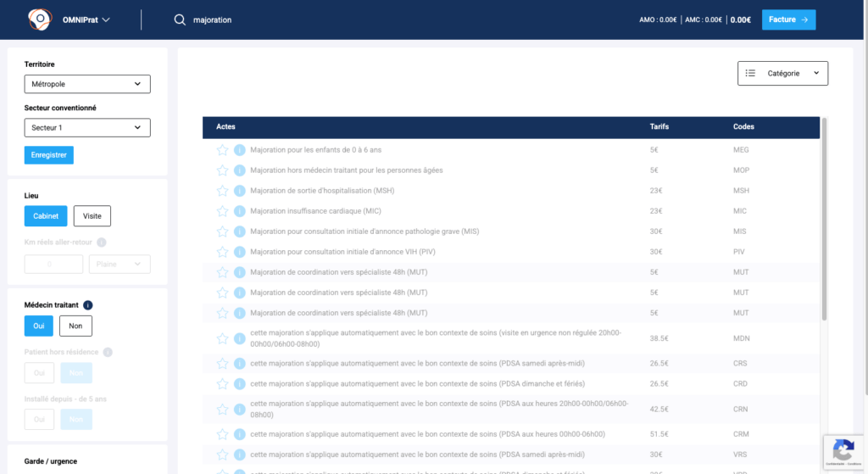The width and height of the screenshot is (868, 474).
Task: Click the search magnifier icon in header
Action: pos(180,20)
